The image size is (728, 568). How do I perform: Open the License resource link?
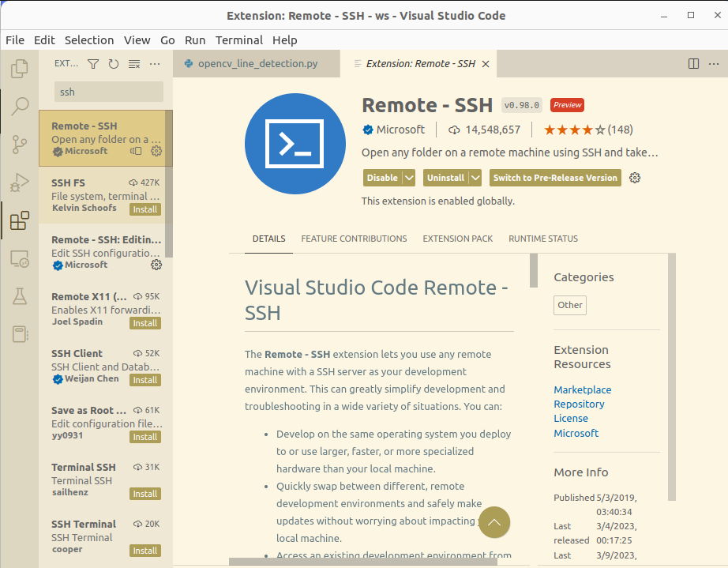[x=571, y=419]
